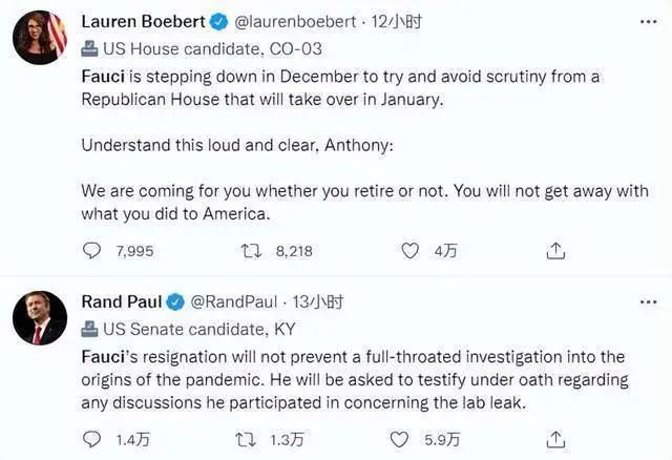672x460 pixels.
Task: Open Rand Paul's profile picture
Action: pyautogui.click(x=39, y=319)
